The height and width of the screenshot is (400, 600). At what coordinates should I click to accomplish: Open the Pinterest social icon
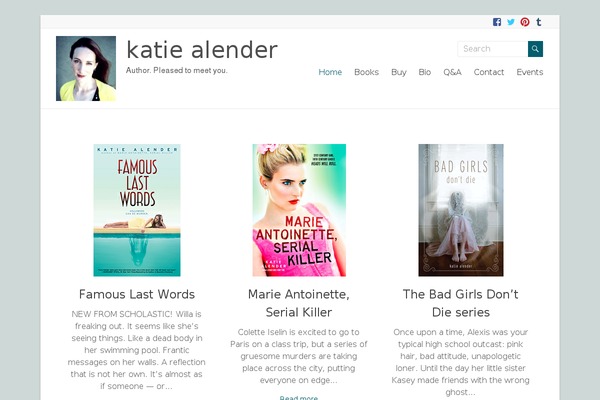point(525,22)
